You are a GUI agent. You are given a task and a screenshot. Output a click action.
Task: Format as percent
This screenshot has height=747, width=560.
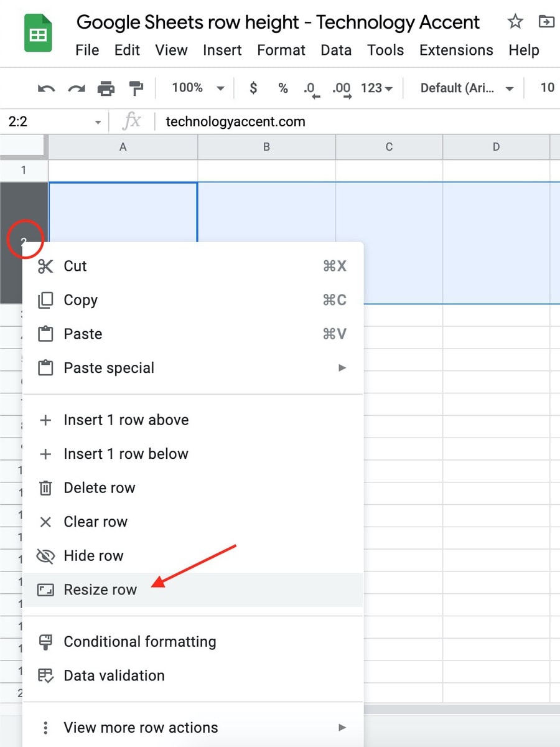pos(283,88)
